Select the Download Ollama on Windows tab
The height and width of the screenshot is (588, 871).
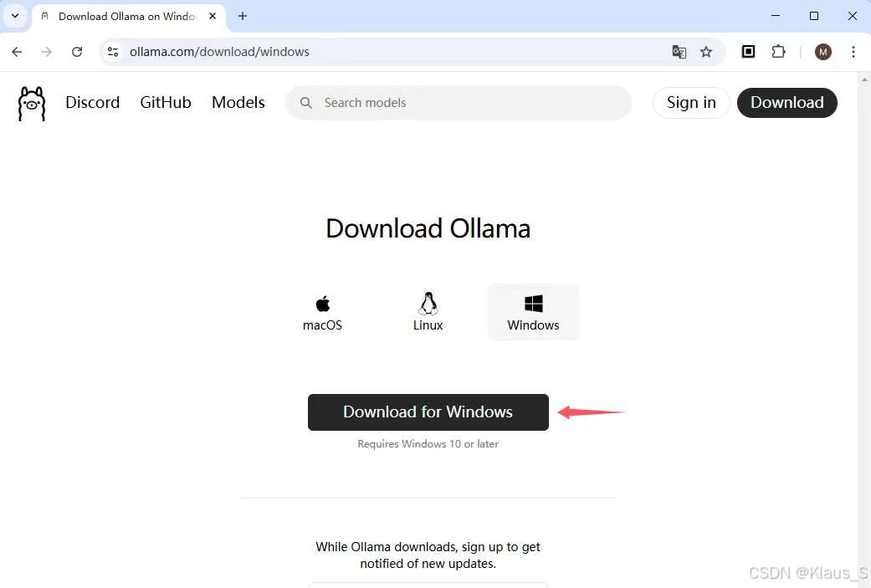coord(129,17)
